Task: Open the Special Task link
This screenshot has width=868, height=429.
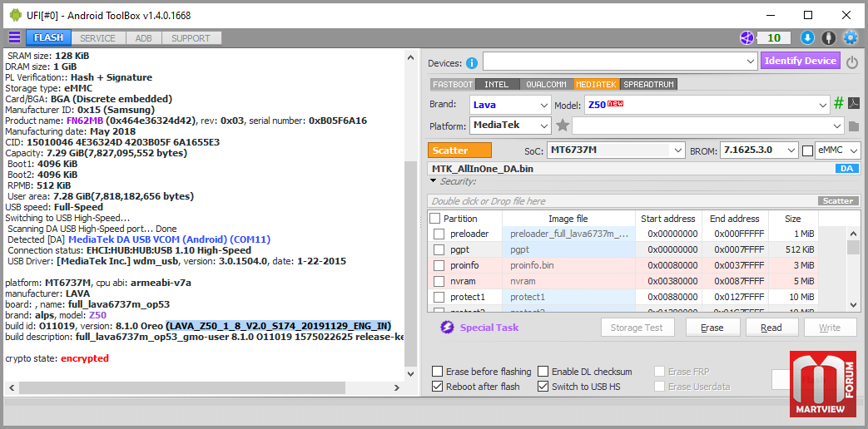Action: click(x=489, y=328)
